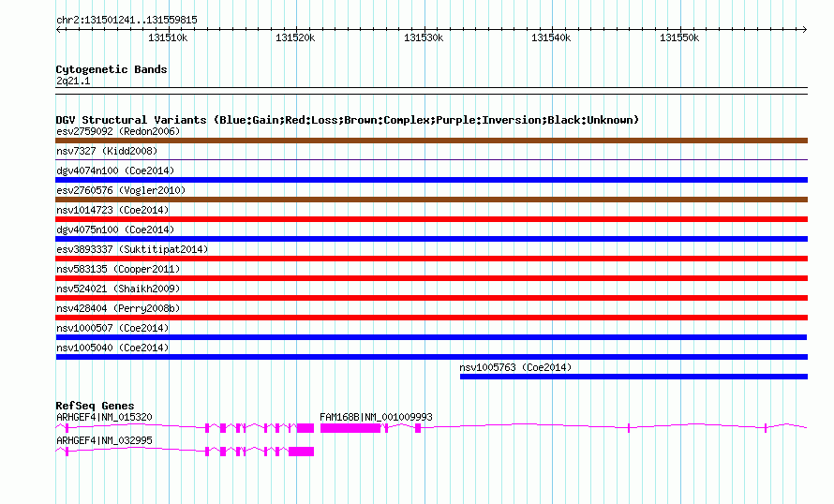
Task: Click the 131530k ruler tick label
Action: pyautogui.click(x=424, y=37)
